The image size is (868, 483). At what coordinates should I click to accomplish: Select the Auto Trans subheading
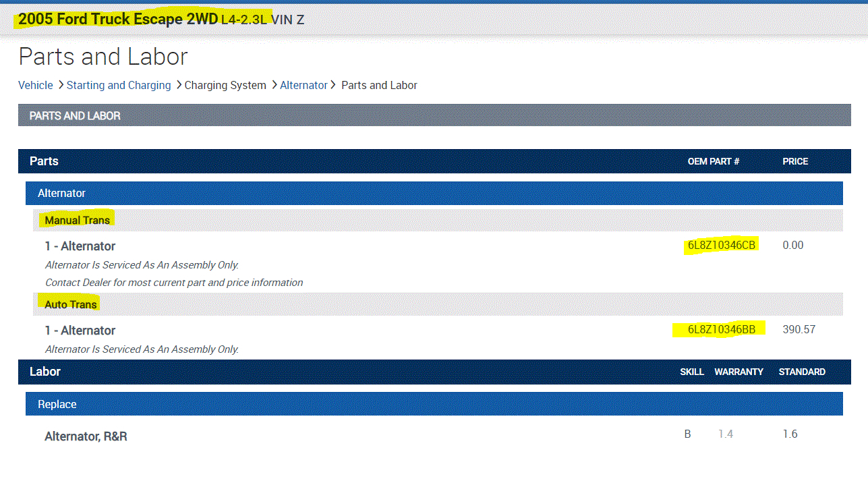[71, 304]
